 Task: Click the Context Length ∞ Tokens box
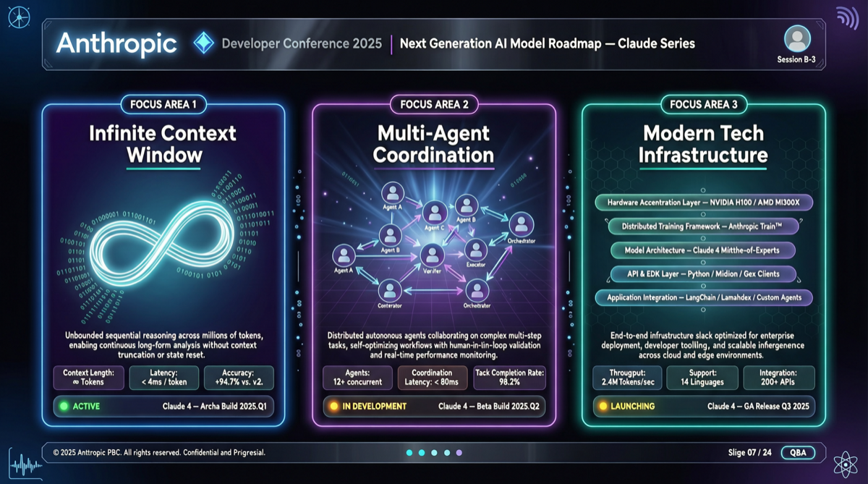click(x=88, y=378)
